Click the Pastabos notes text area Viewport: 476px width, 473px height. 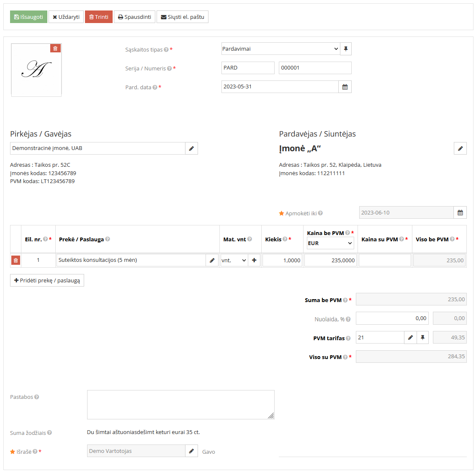coord(180,404)
